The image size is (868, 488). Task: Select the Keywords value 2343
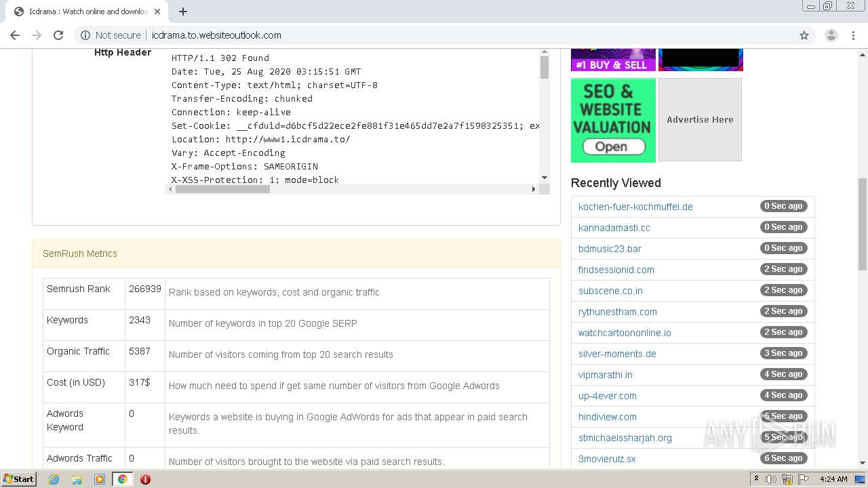click(x=140, y=320)
